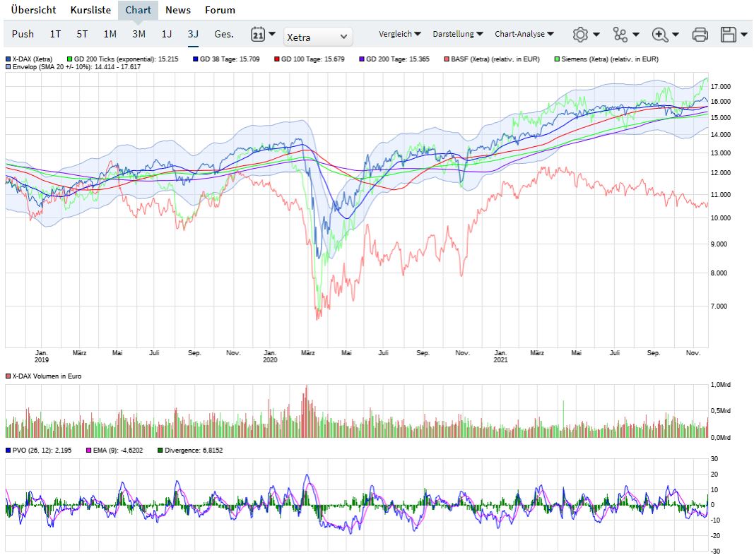
Task: Open the Vergleich dropdown menu
Action: (x=399, y=34)
